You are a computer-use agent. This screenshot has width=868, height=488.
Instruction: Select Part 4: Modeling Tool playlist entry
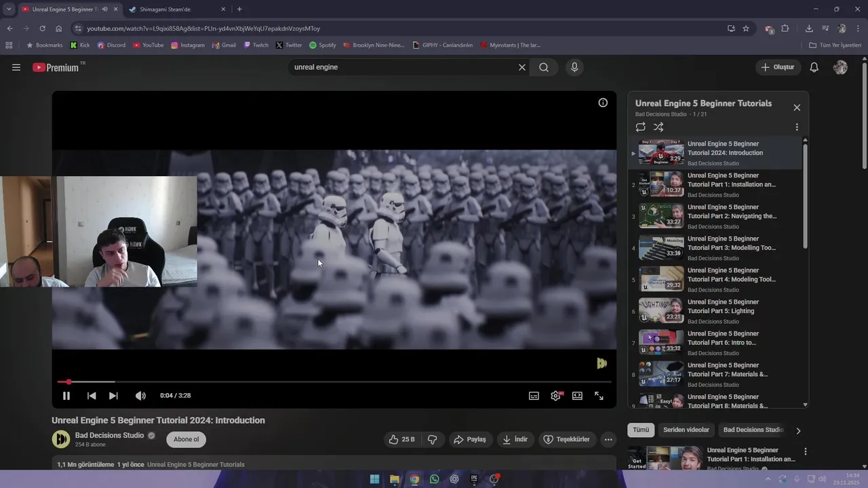click(715, 279)
